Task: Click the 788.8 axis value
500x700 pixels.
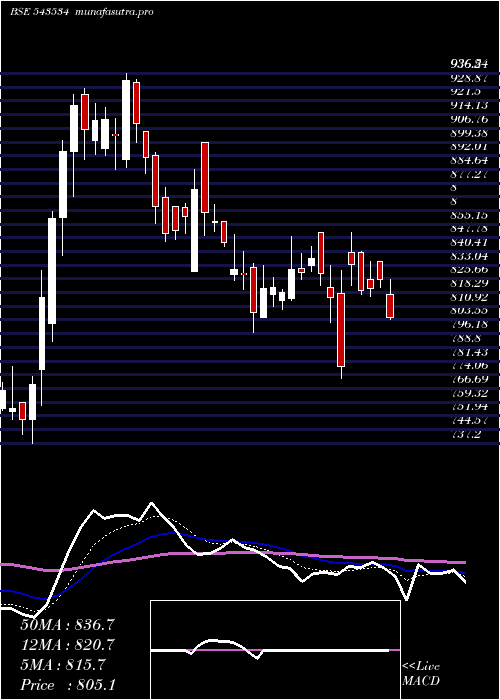Action: point(465,338)
